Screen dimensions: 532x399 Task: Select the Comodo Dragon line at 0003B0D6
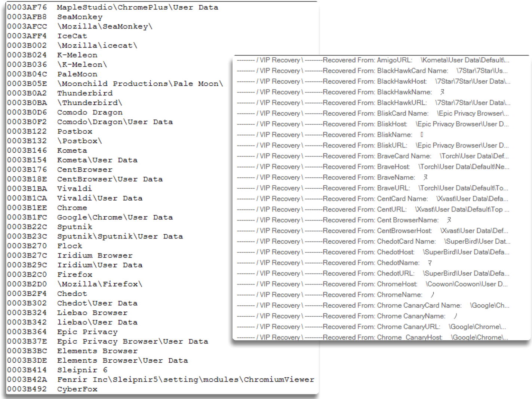click(90, 112)
